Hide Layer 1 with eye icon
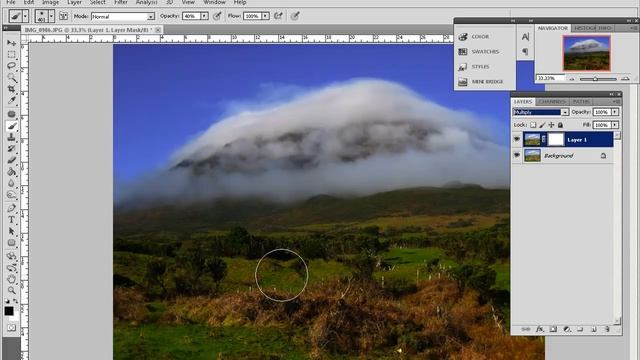Viewport: 640px width, 360px height. (517, 140)
